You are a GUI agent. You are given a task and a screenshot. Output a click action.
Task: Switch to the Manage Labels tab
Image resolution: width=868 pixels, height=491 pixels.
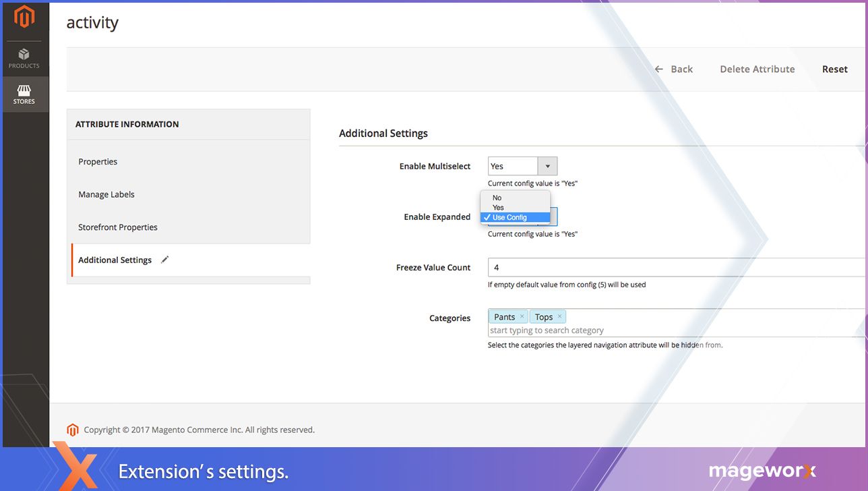(106, 194)
